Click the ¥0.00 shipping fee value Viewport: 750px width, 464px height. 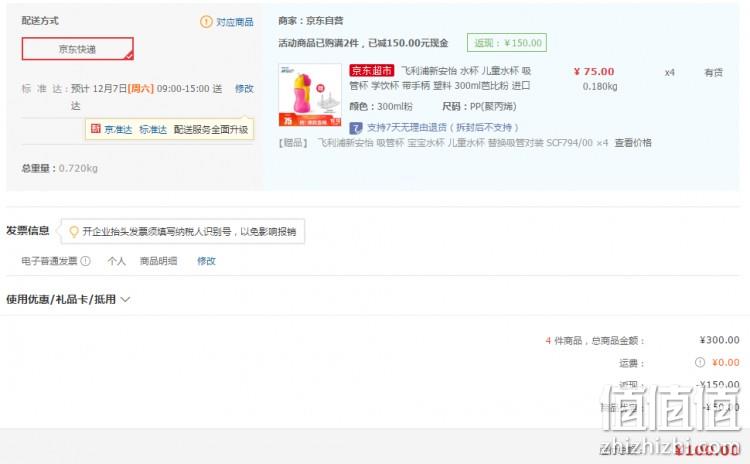(726, 363)
